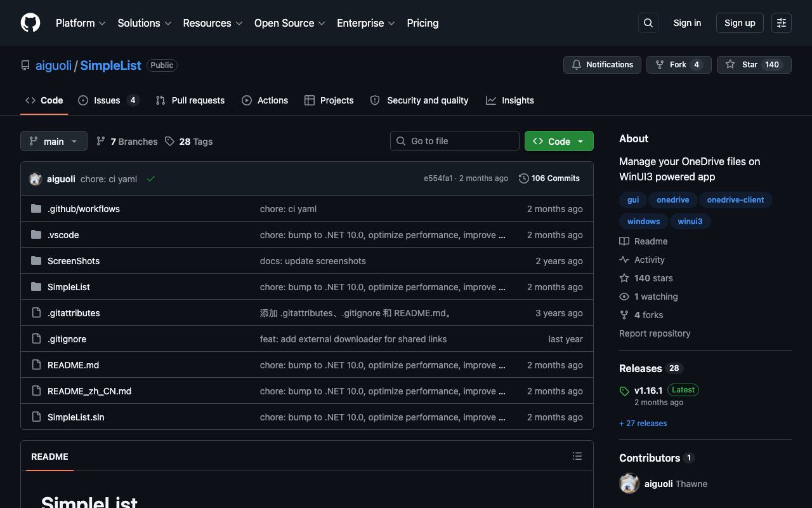Go to the GitHub homepage logo
Viewport: 812px width, 508px height.
coord(30,23)
